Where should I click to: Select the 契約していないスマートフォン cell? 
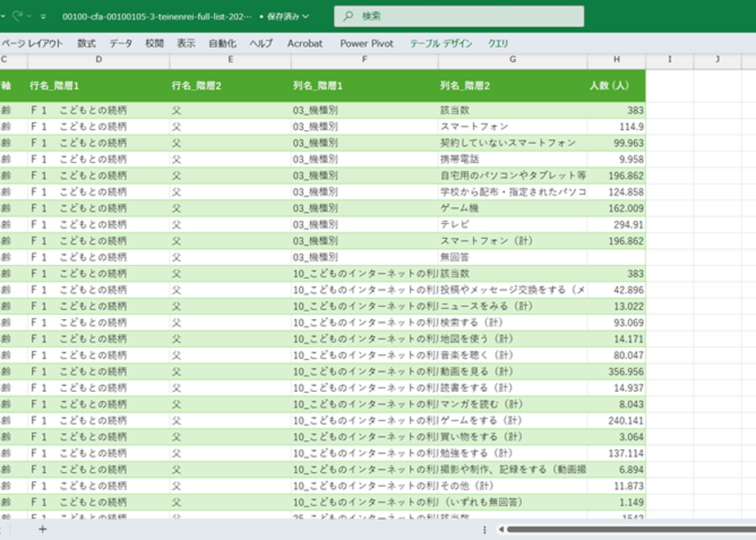coord(512,142)
